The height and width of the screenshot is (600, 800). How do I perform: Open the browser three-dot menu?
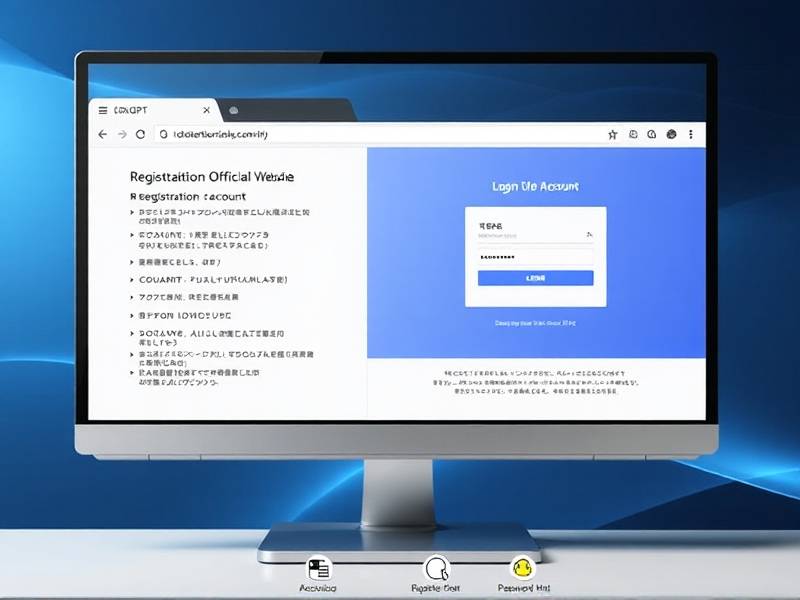[690, 134]
